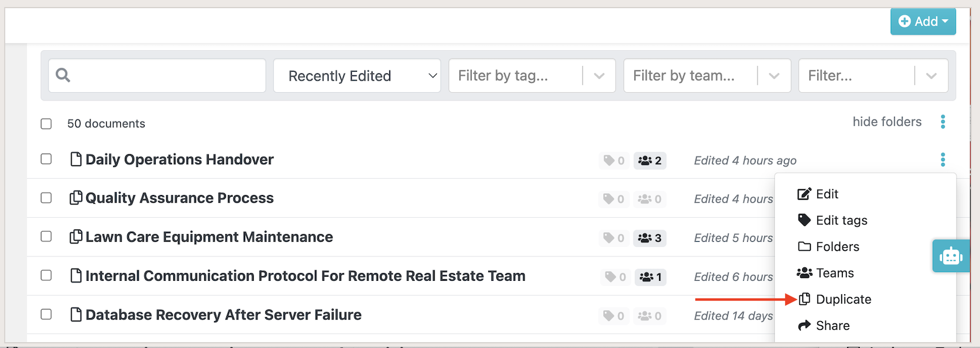The width and height of the screenshot is (980, 348).
Task: Open Daily Operations Handover three-dot menu
Action: pyautogui.click(x=943, y=159)
